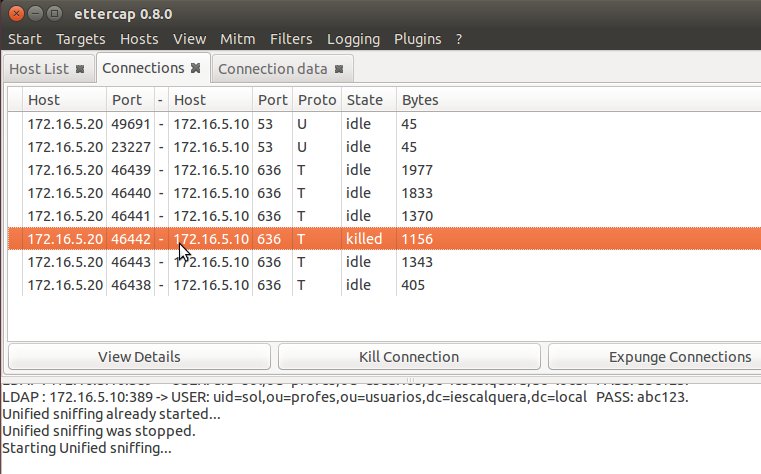Viewport: 761px width, 474px height.
Task: Maximize the ettercap window
Action: pos(54,14)
